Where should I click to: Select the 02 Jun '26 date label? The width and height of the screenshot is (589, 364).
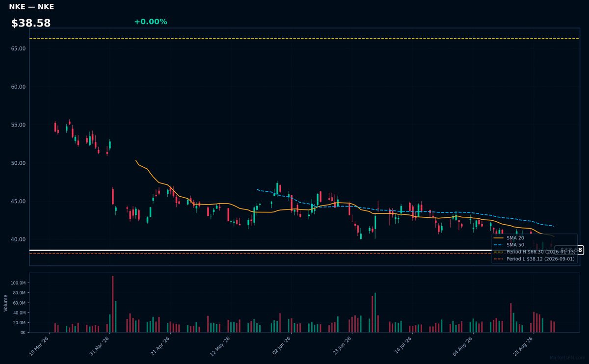pos(281,346)
